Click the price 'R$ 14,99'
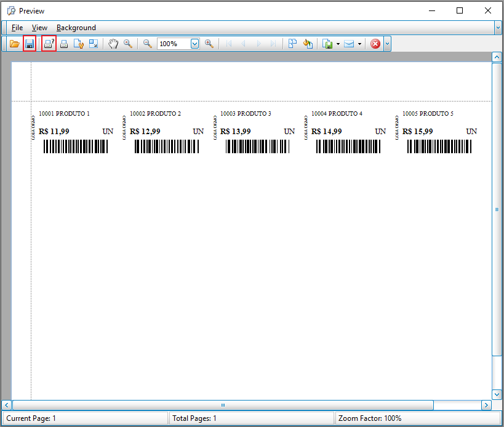 326,132
